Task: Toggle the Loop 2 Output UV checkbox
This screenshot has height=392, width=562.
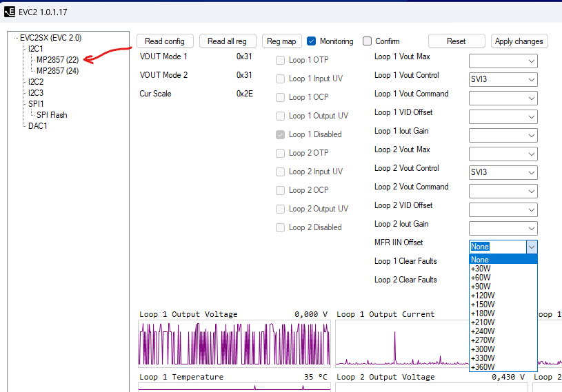Action: [280, 209]
